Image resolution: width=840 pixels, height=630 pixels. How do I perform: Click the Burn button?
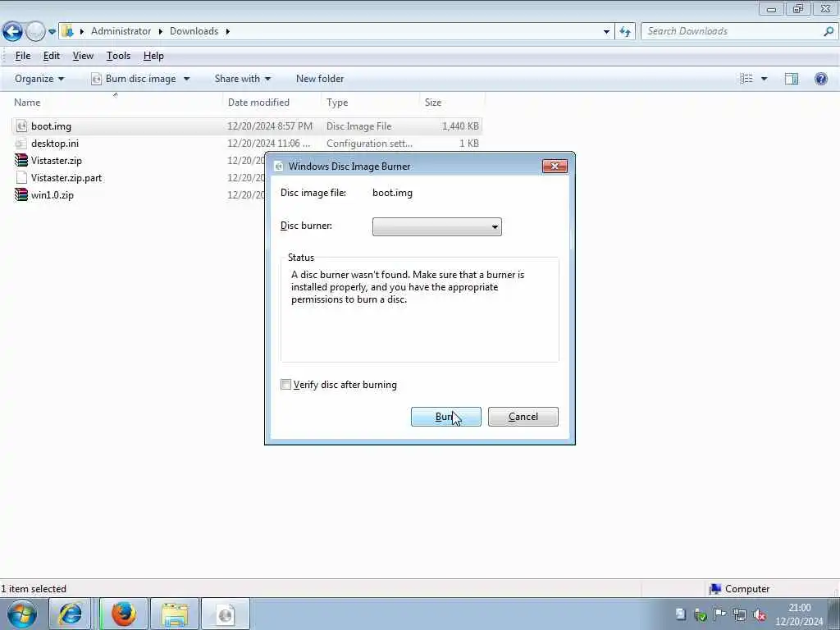coord(445,417)
